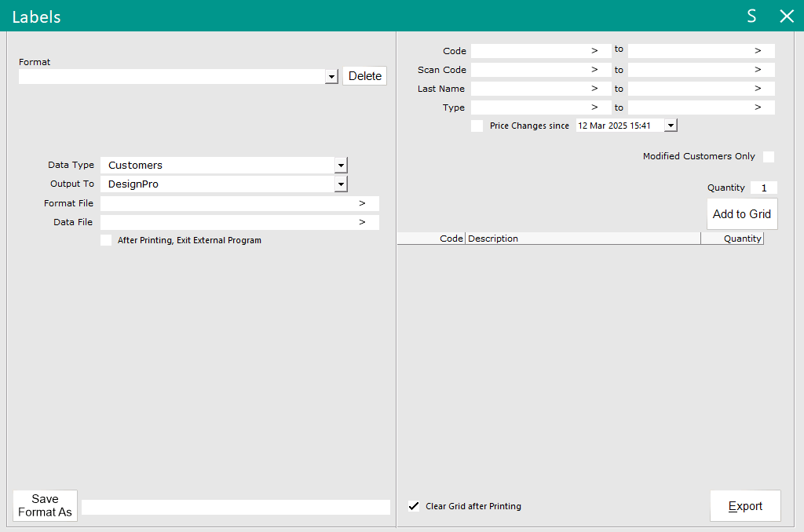The width and height of the screenshot is (804, 532).
Task: Open the Type to-field lookup arrow
Action: (758, 107)
